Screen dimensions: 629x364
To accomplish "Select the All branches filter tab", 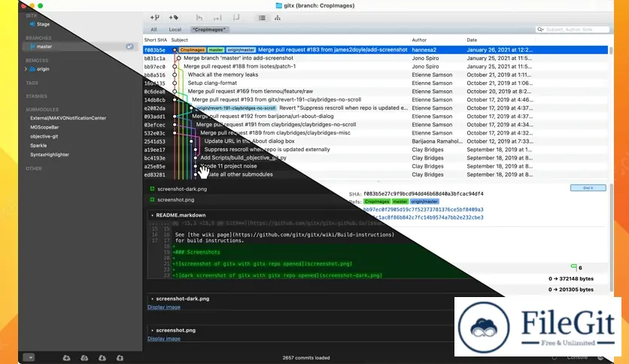I will 153,29.
